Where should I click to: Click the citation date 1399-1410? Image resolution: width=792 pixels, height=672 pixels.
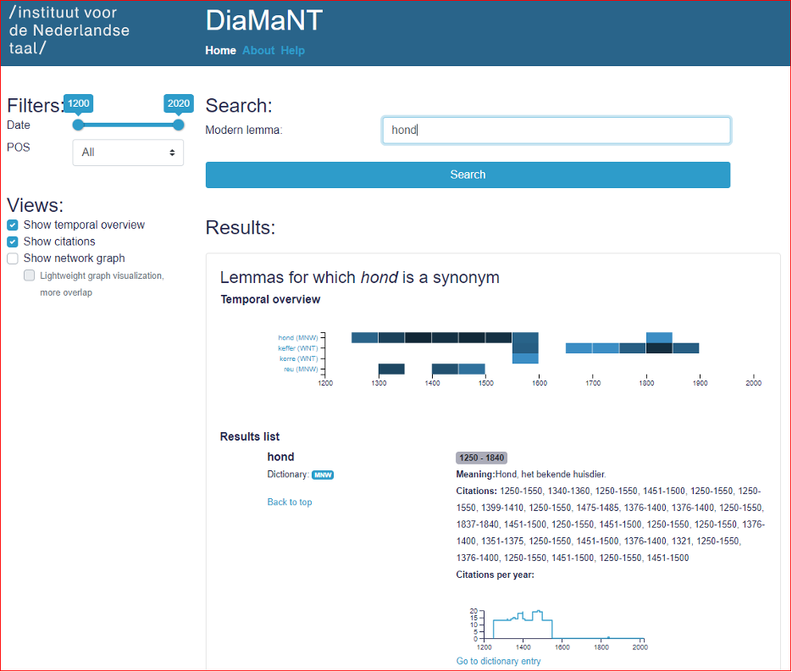(502, 508)
